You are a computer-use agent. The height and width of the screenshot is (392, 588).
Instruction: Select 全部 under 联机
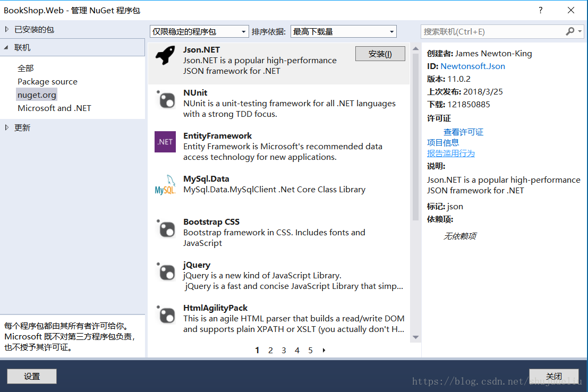tap(25, 69)
